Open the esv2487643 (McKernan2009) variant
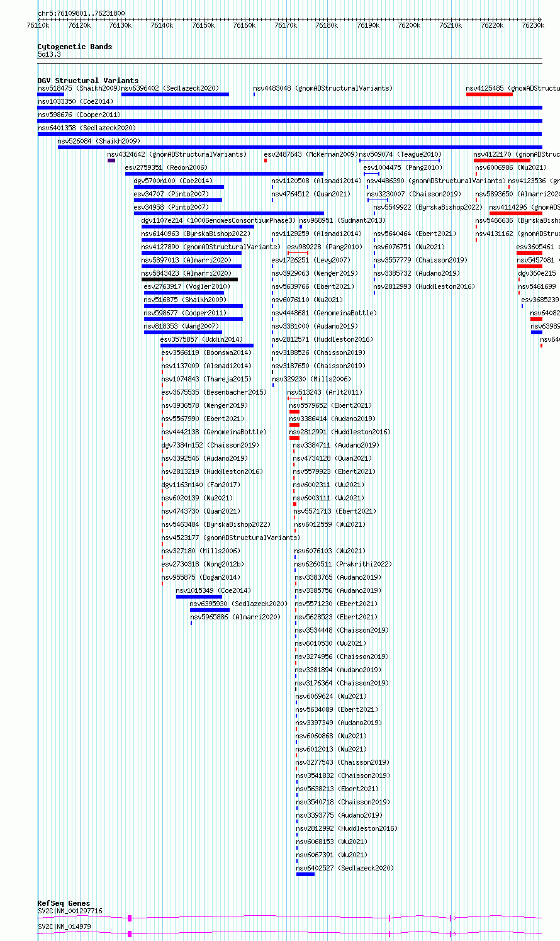The height and width of the screenshot is (941, 560). (x=311, y=155)
